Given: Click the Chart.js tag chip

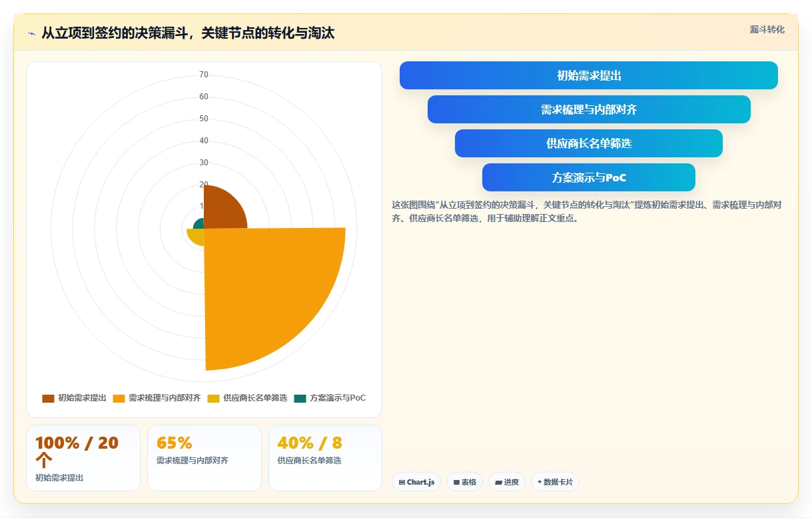Looking at the screenshot, I should point(416,482).
